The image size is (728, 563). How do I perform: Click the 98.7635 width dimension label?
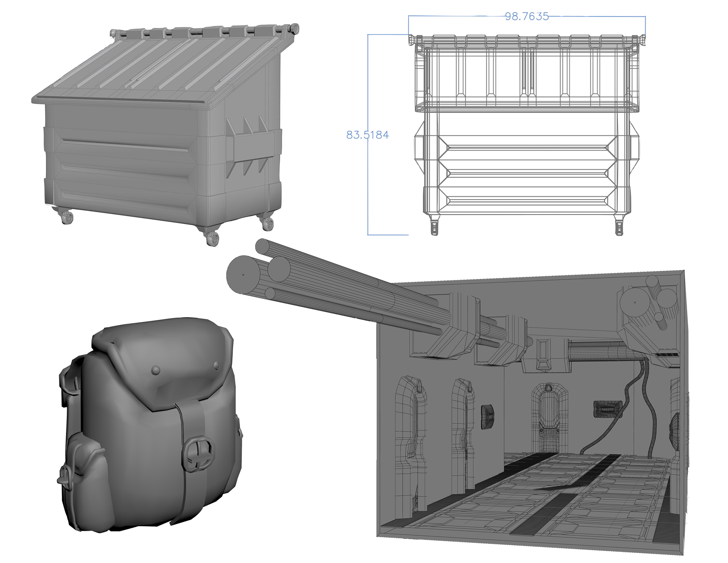point(527,16)
